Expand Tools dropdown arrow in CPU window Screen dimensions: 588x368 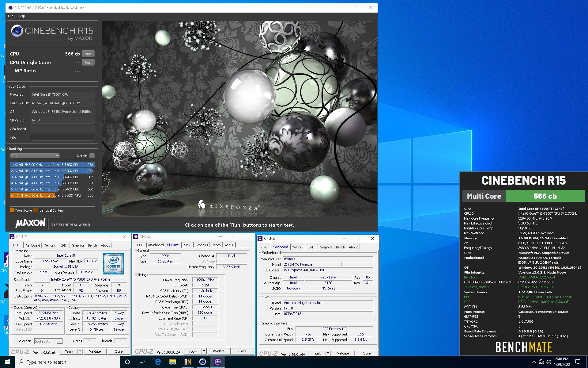(x=80, y=351)
